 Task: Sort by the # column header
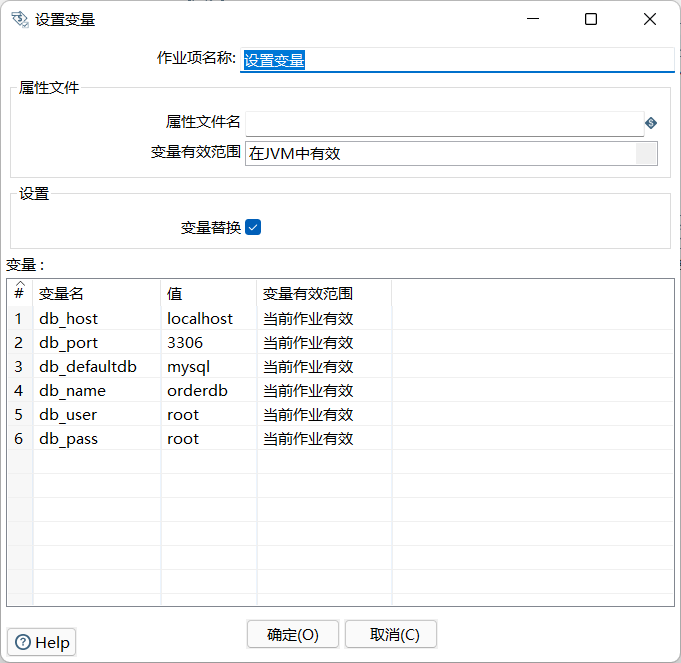point(20,293)
